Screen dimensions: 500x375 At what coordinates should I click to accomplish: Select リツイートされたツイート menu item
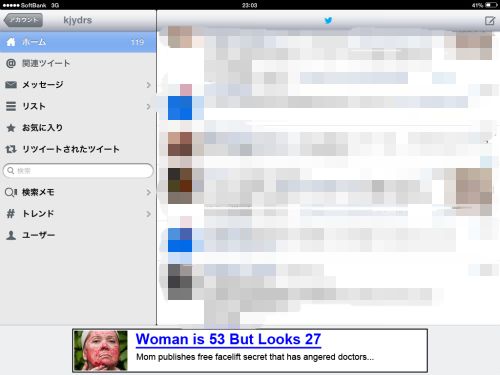point(78,149)
